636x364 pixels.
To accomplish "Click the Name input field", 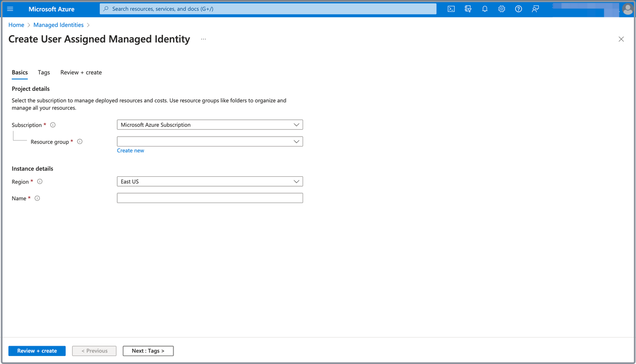I will (x=210, y=198).
